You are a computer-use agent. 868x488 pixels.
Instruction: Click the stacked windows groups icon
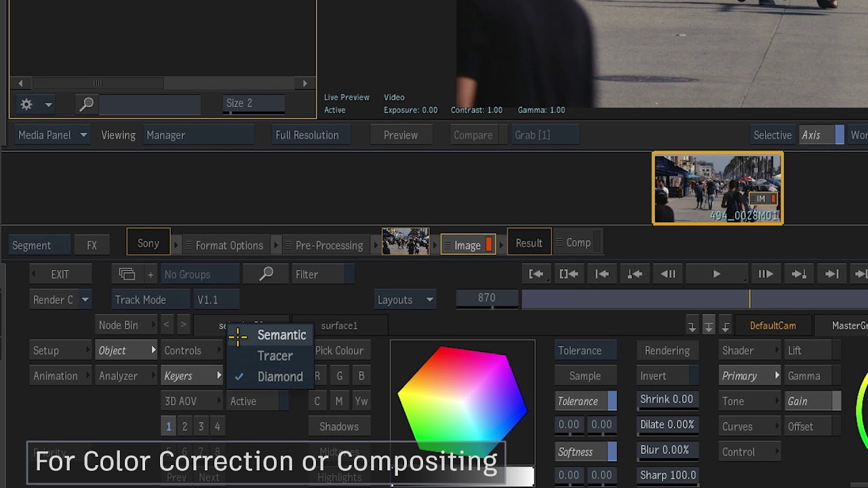click(x=127, y=274)
